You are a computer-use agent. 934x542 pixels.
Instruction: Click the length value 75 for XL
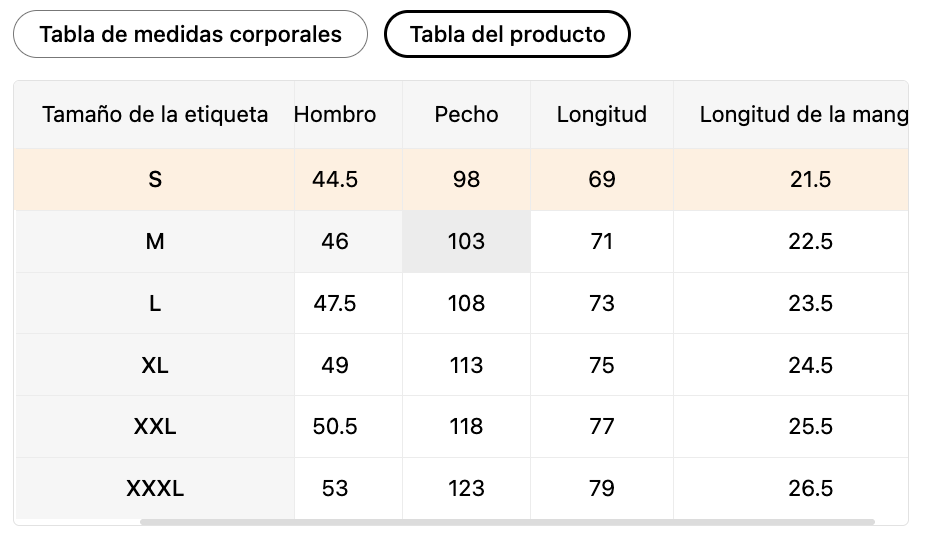tap(602, 365)
